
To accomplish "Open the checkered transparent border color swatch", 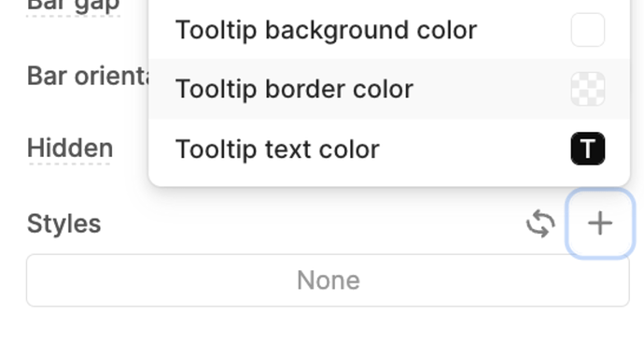I will click(588, 89).
